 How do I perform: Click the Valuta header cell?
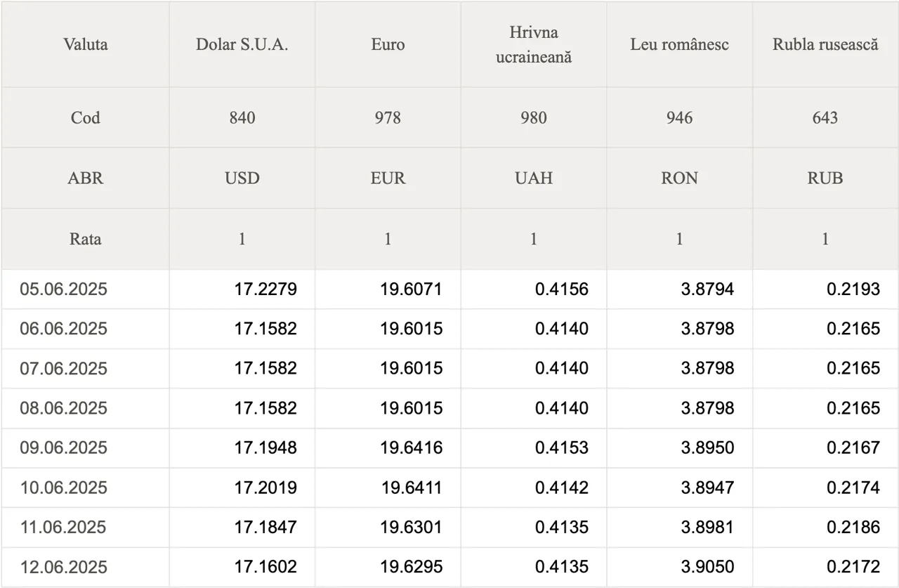(x=85, y=44)
